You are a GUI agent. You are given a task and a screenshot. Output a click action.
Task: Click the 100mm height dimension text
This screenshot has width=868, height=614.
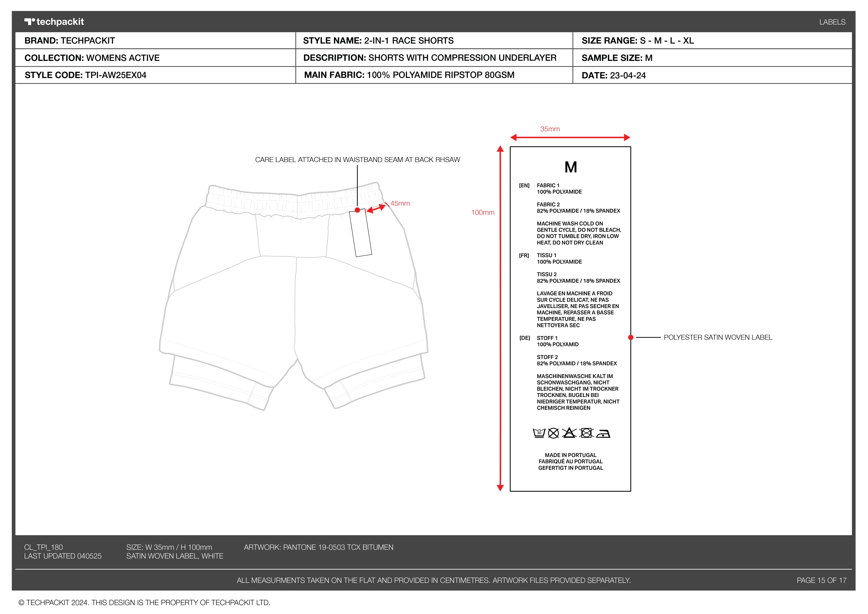[482, 212]
